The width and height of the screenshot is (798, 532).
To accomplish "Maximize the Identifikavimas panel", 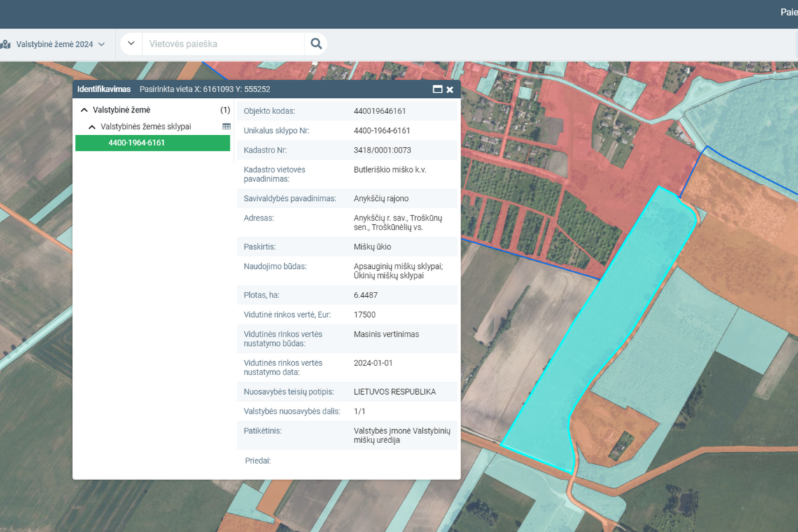I will coord(437,90).
